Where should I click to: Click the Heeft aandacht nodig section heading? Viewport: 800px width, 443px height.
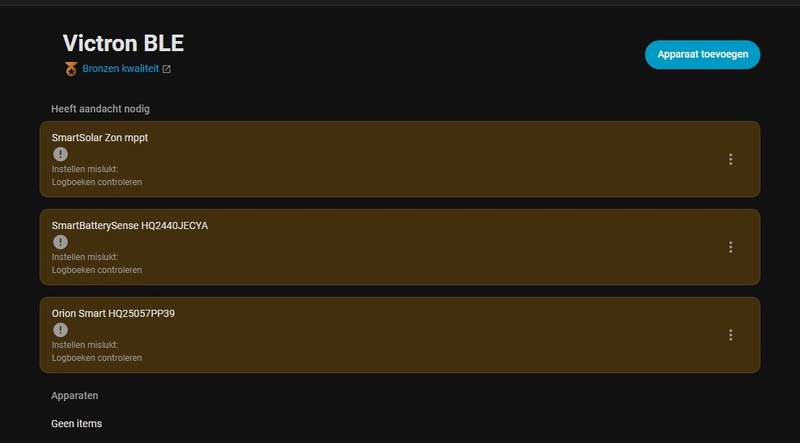pos(100,108)
